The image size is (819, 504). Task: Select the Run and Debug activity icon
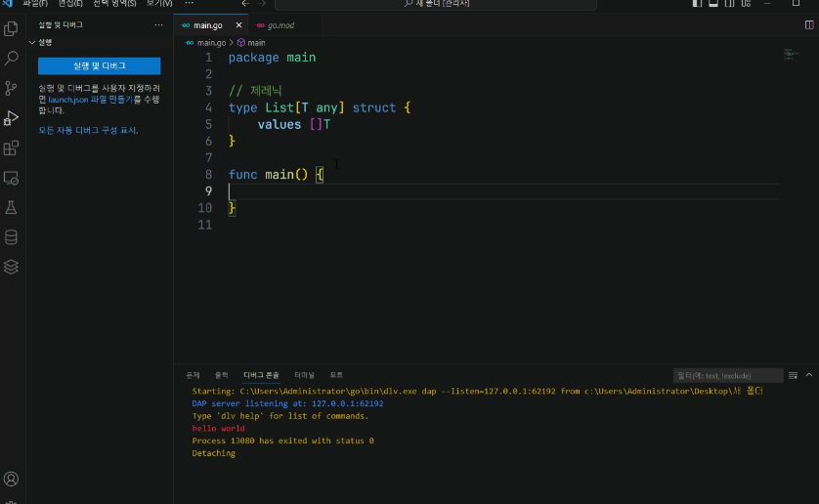coord(11,118)
